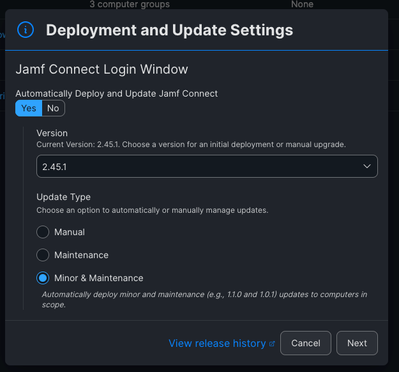The height and width of the screenshot is (372, 399).
Task: Click the Current Version 2.45.1 description text
Action: point(191,145)
